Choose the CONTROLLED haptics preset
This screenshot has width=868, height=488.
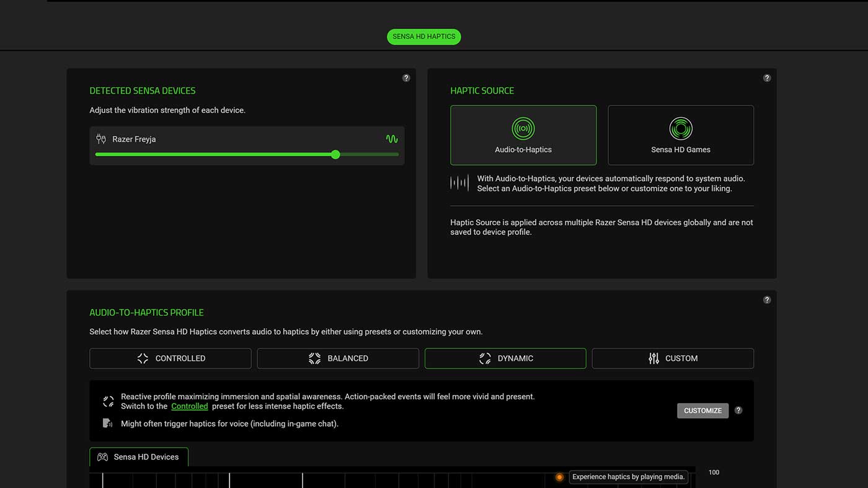170,358
